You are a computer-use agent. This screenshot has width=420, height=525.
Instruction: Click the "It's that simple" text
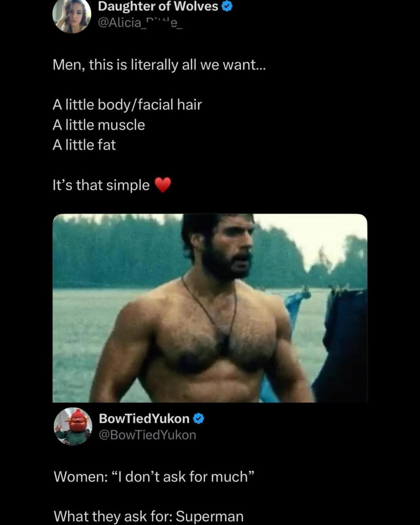coord(101,185)
